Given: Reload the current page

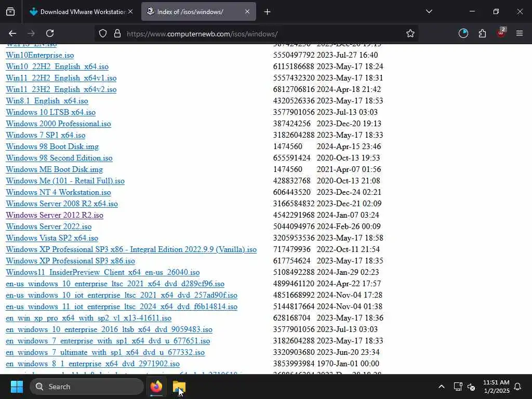Looking at the screenshot, I should point(50,33).
